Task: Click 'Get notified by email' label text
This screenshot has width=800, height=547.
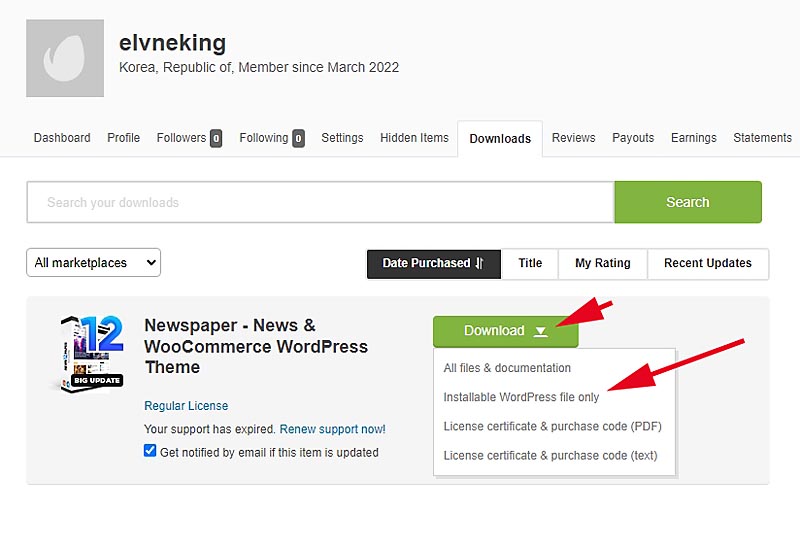Action: [x=269, y=453]
